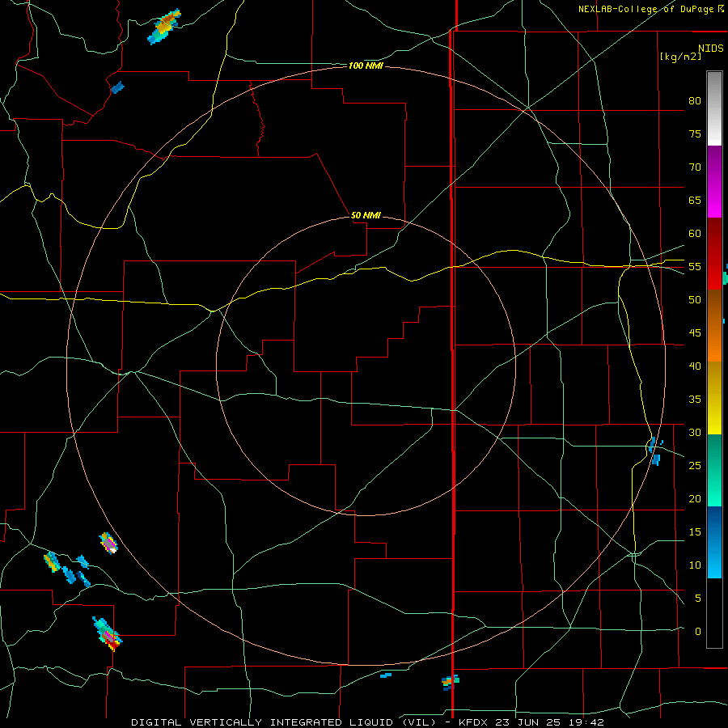Image resolution: width=728 pixels, height=728 pixels.
Task: Click legend scale value 40
Action: (695, 366)
